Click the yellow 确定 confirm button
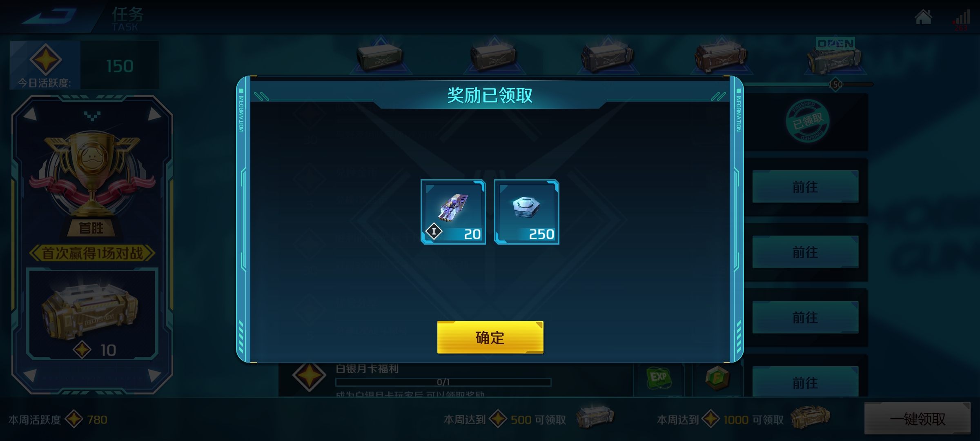Screen dimensions: 980x441 click(x=490, y=337)
